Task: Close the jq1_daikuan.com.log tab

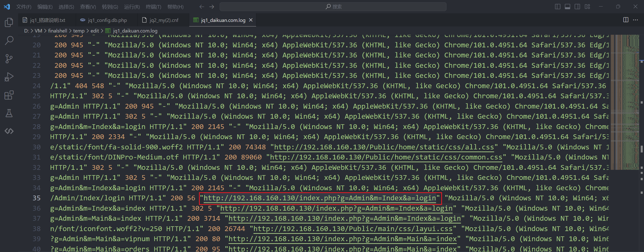Action: [x=251, y=20]
